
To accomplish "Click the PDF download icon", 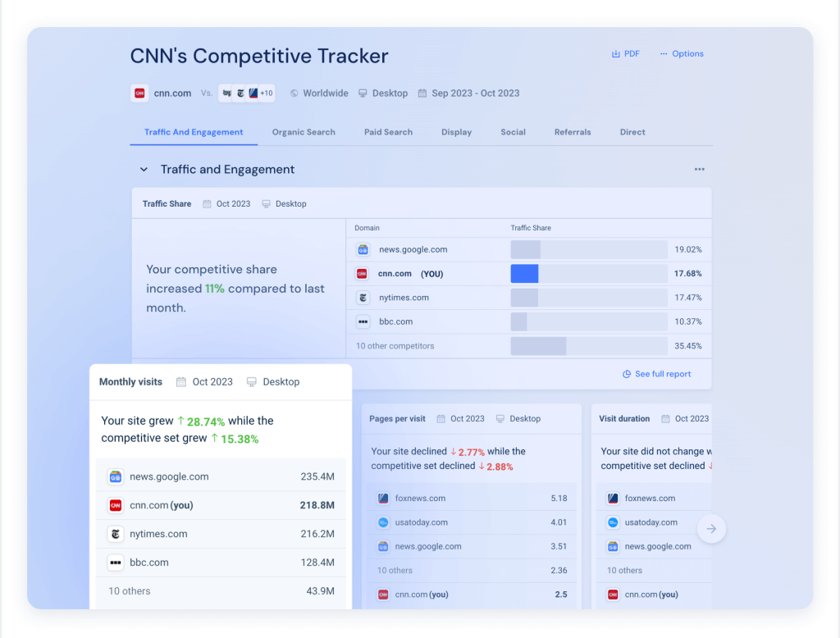I will [x=615, y=52].
